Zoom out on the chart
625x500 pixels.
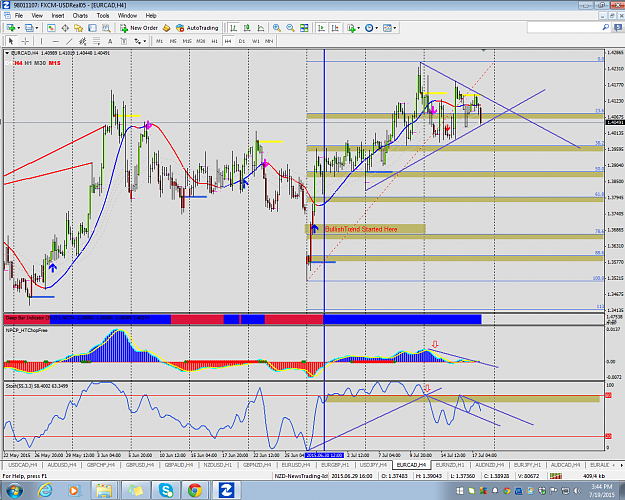pyautogui.click(x=290, y=28)
